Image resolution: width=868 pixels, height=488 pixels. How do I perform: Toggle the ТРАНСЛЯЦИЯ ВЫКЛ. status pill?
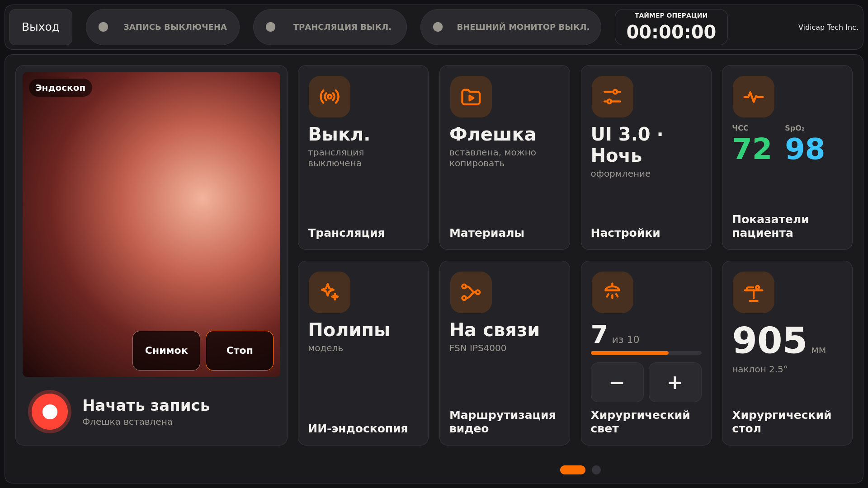pyautogui.click(x=330, y=27)
